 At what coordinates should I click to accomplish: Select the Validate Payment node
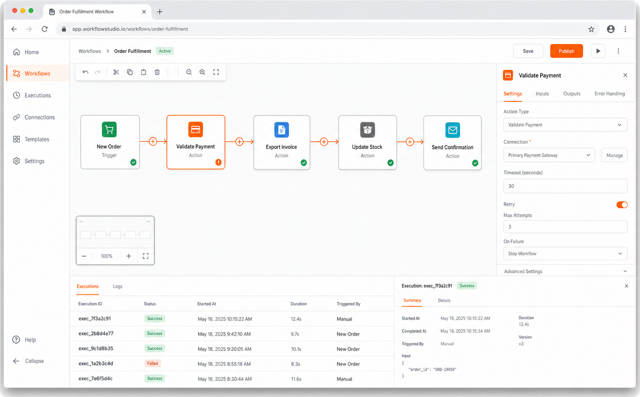[196, 142]
